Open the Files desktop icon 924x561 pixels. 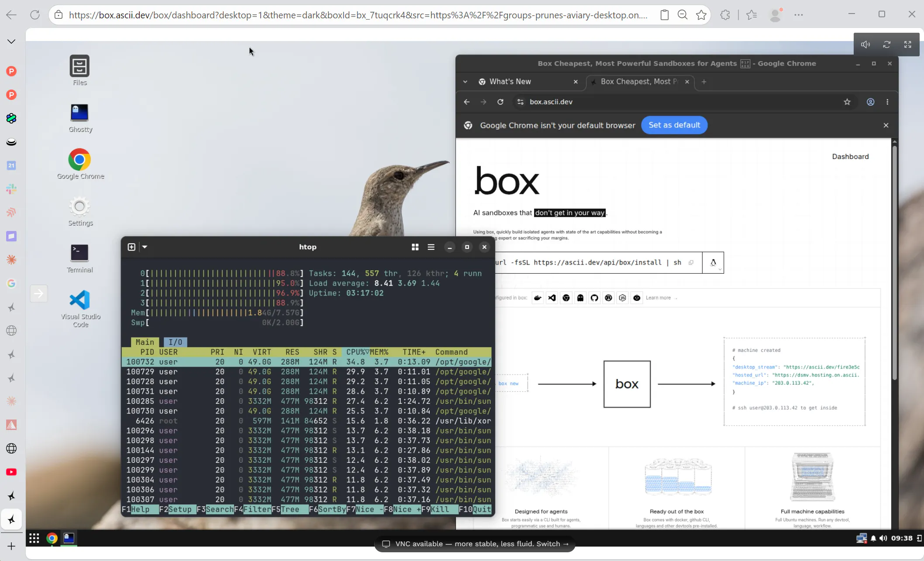79,70
